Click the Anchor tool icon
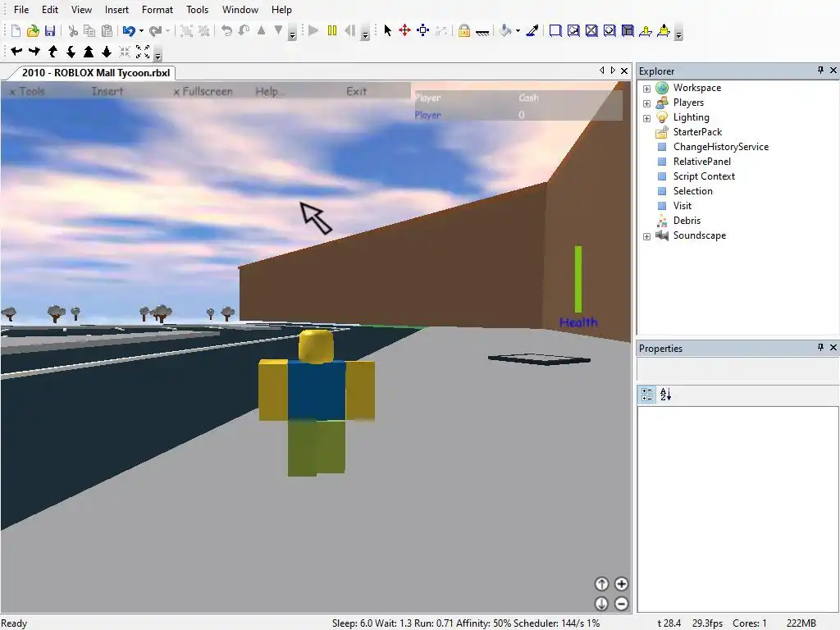840x630 pixels. (482, 32)
